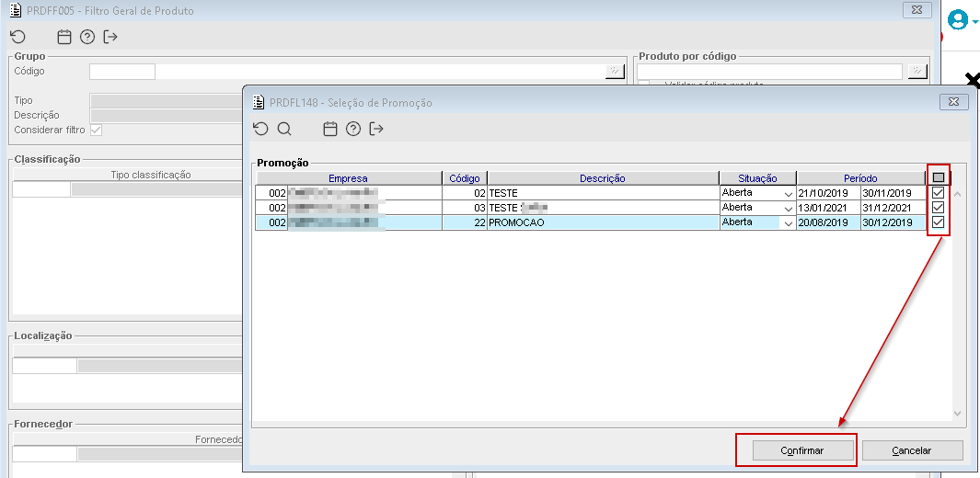Open help icon in Seleção de Promoção toolbar
980x478 pixels.
[353, 129]
